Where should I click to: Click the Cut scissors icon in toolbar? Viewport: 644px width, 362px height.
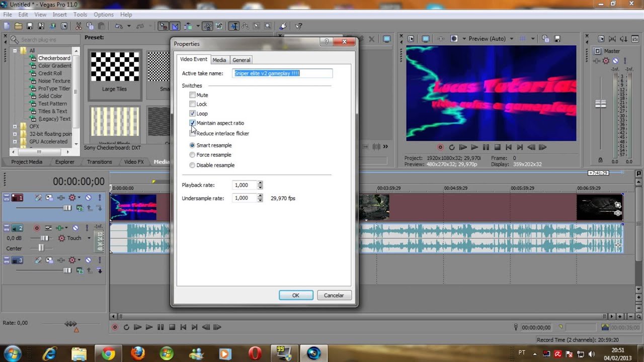(x=79, y=26)
